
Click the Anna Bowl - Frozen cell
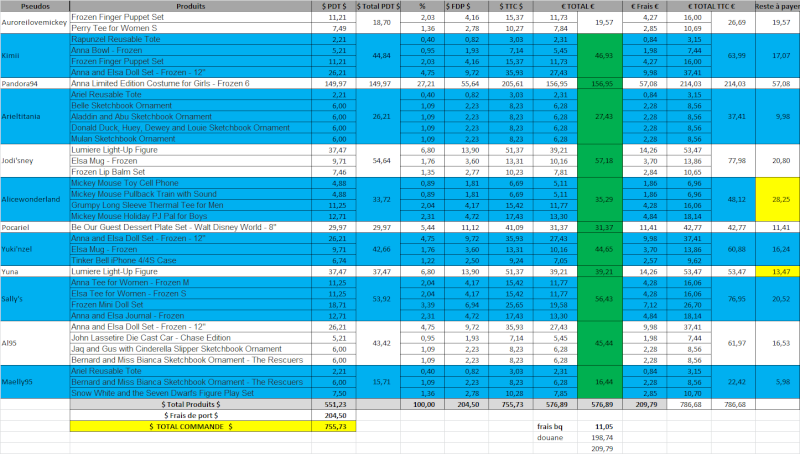tap(190, 51)
